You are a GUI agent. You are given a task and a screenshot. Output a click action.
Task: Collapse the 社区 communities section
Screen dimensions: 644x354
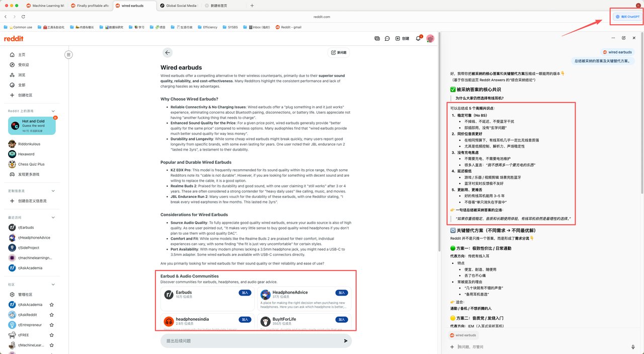(x=53, y=285)
